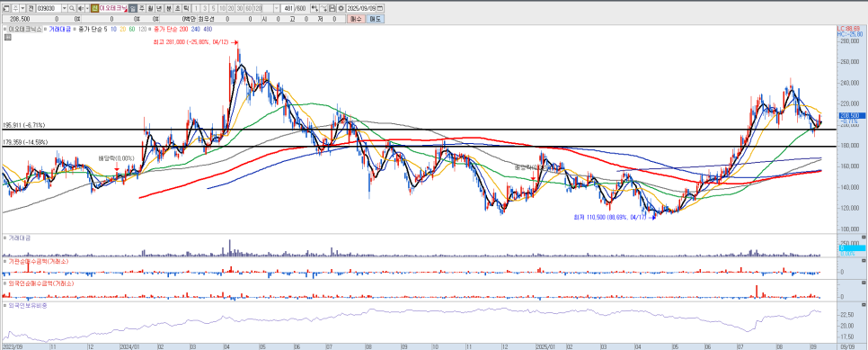Viewport: 868px width, 350px height.
Task: Select yearly 년 chart period
Action: click(x=159, y=8)
